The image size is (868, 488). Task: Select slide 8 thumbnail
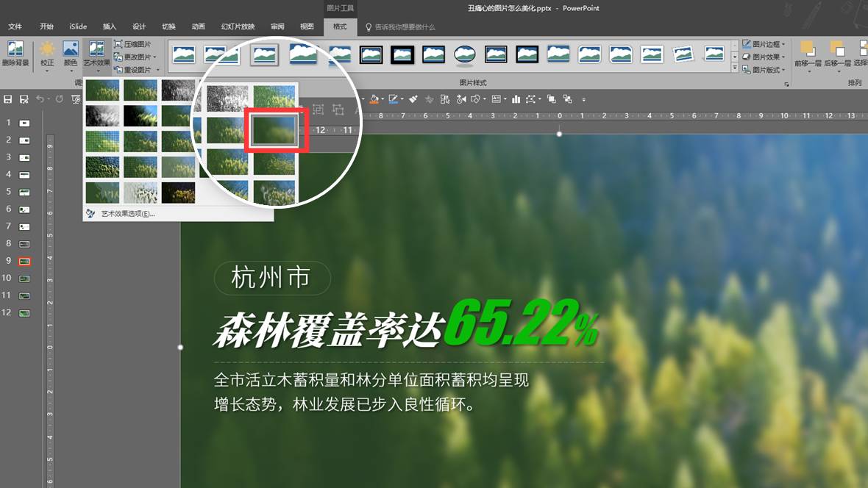pos(24,244)
